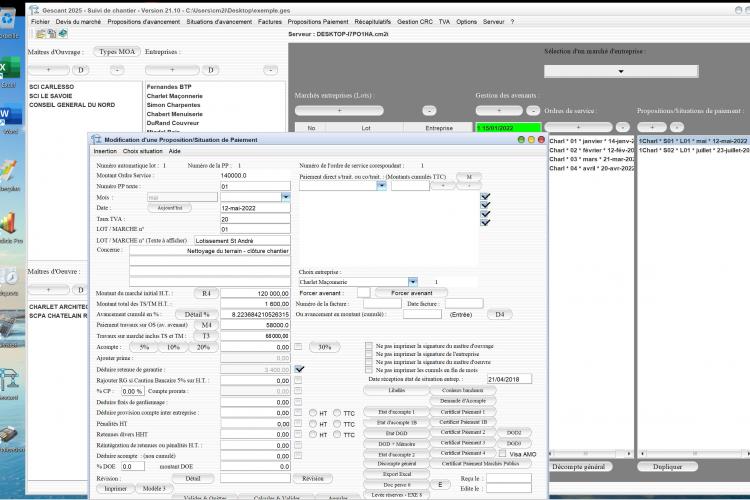This screenshot has width=750, height=500.
Task: Check Ne pas imprimer les cumuls en fin de mois
Action: [368, 370]
